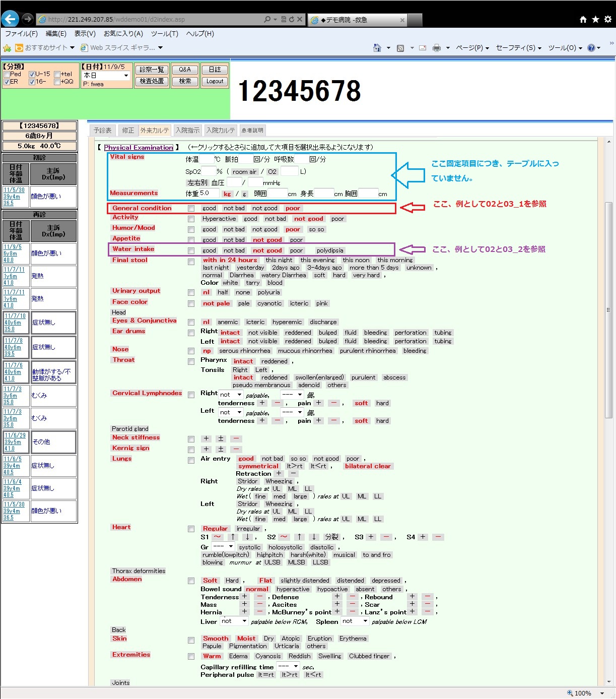This screenshot has height=699, width=616.
Task: Expand the Heart Gr grade dropdown
Action: click(222, 546)
